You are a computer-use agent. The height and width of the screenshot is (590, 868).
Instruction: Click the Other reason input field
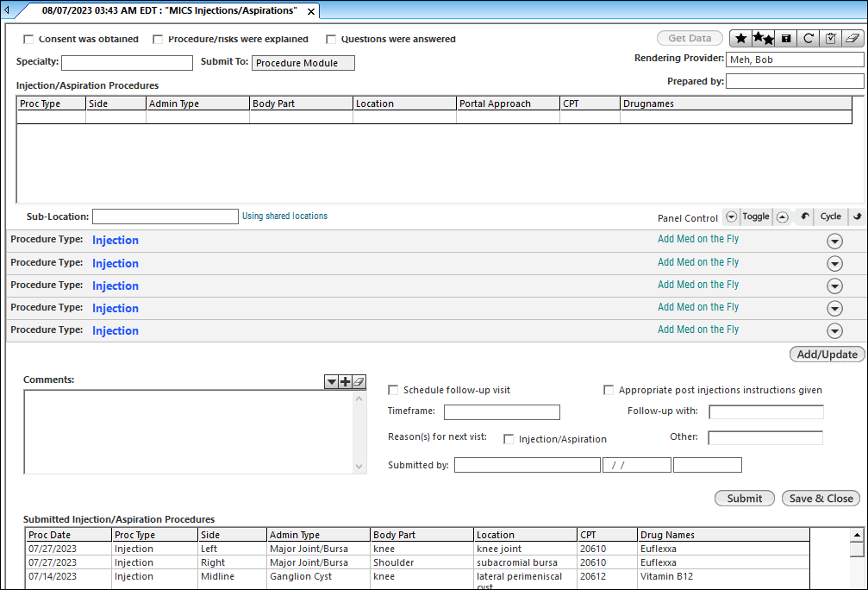tap(765, 437)
